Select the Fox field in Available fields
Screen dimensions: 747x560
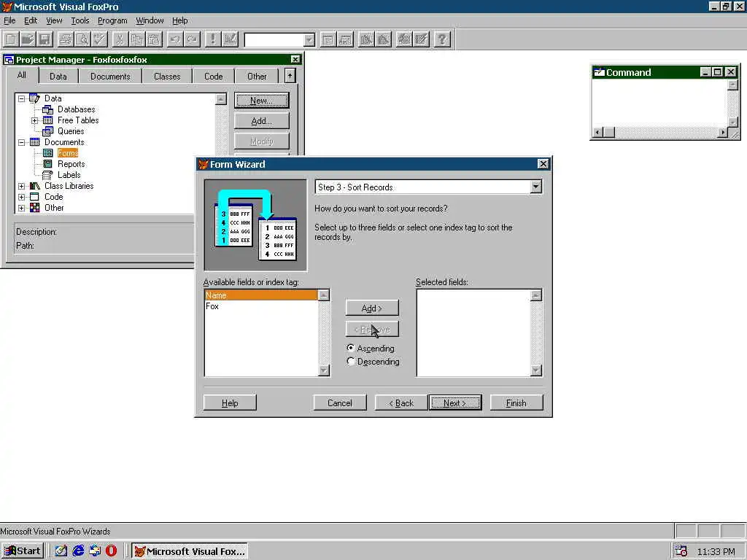click(261, 306)
